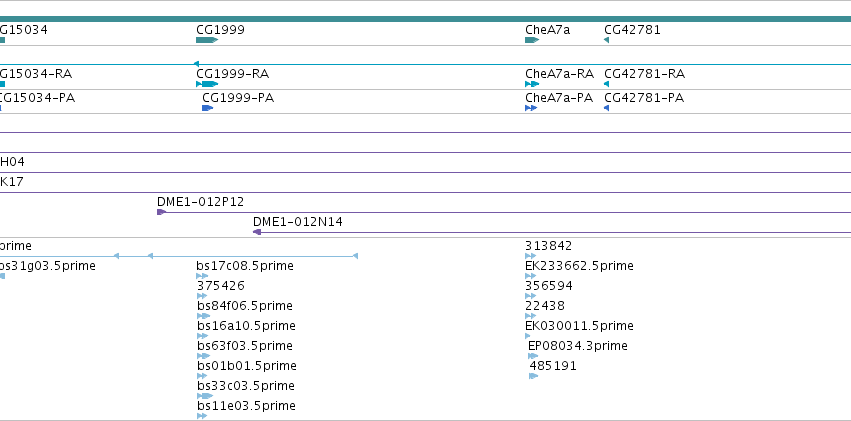Select the CheA7a gene arrow glyph
The height and width of the screenshot is (421, 851).
pyautogui.click(x=532, y=40)
